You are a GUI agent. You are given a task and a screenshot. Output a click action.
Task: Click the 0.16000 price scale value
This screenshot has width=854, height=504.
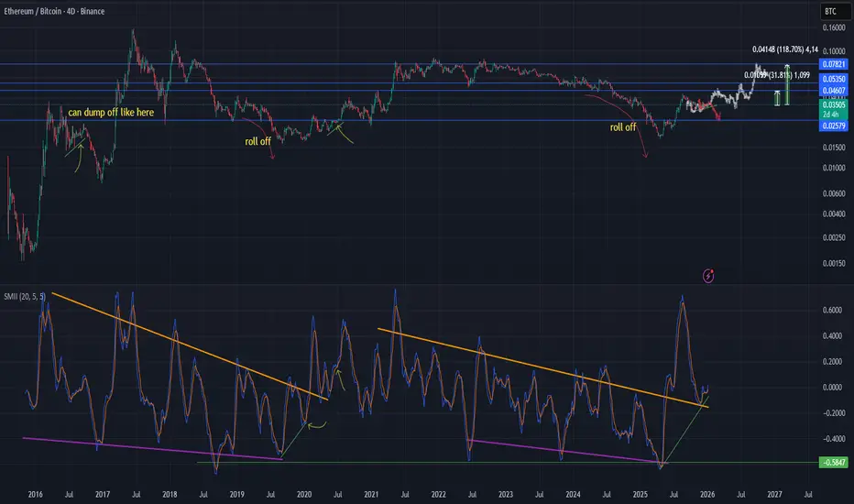pyautogui.click(x=833, y=27)
